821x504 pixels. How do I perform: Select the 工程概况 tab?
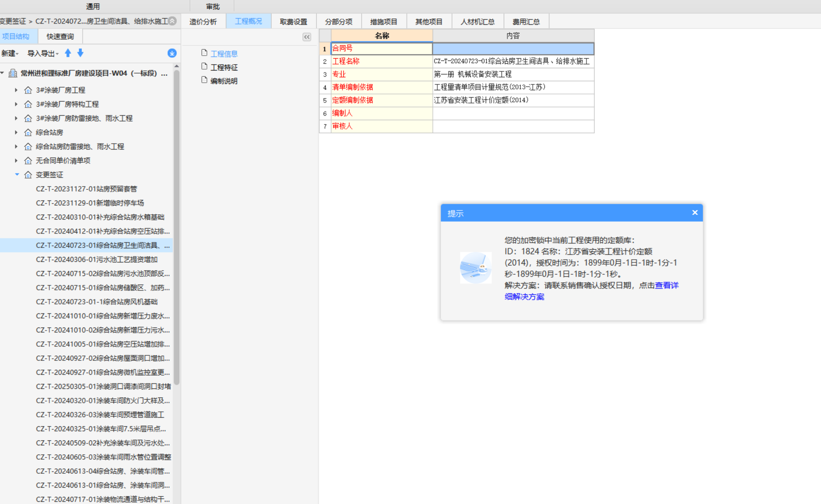pyautogui.click(x=249, y=22)
